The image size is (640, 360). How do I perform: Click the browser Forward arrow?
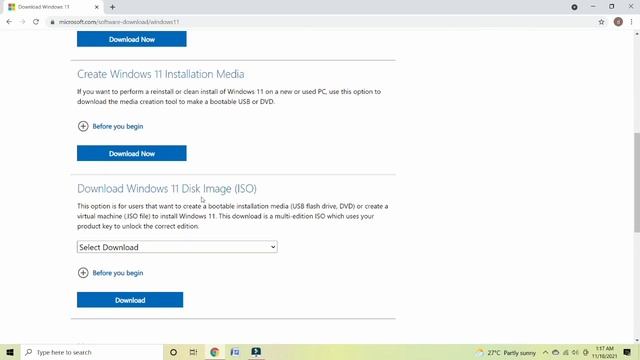coord(22,22)
